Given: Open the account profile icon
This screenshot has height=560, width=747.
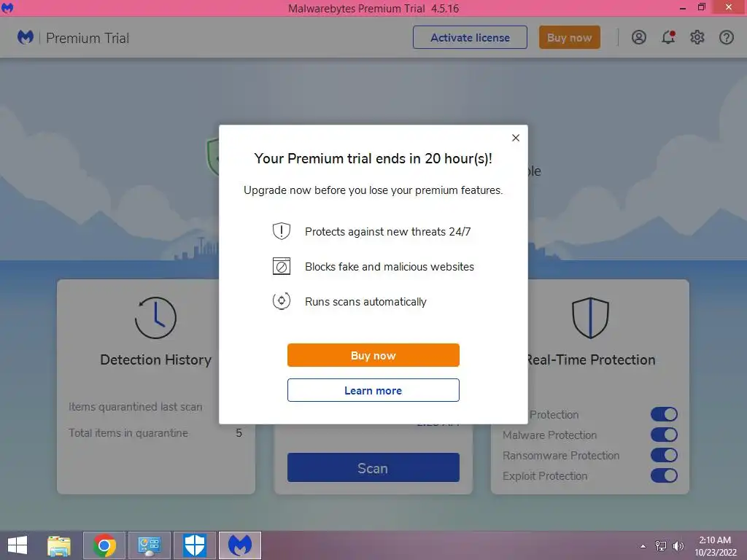Looking at the screenshot, I should 639,37.
